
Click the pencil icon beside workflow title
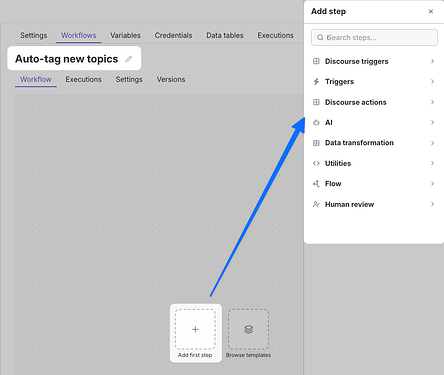[129, 59]
